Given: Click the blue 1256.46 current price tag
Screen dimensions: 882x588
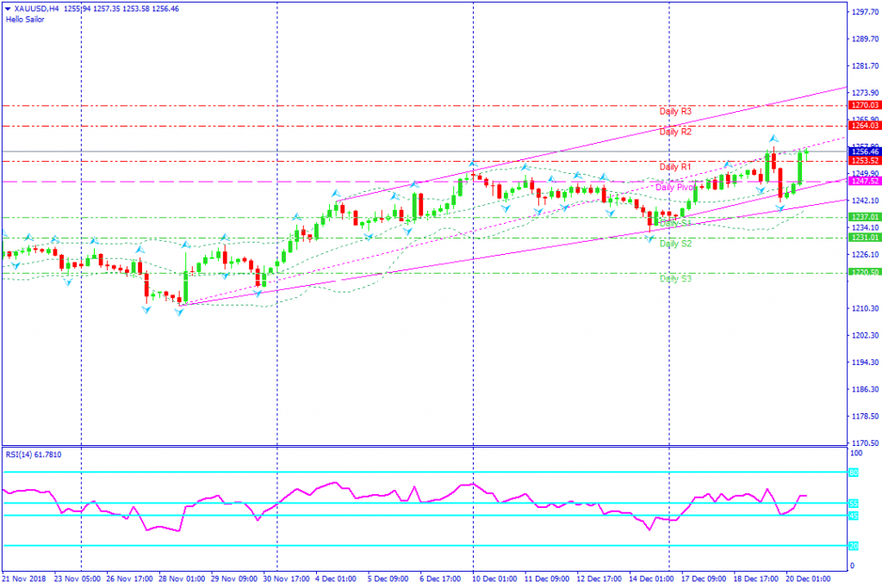Looking at the screenshot, I should 864,152.
